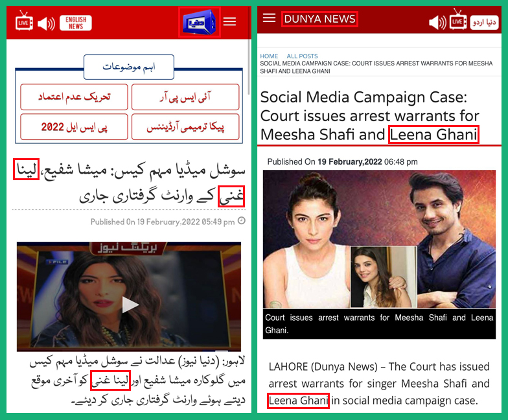The height and width of the screenshot is (420, 508).
Task: Click the clock icon beside Urdu timestamp
Action: coord(241,220)
